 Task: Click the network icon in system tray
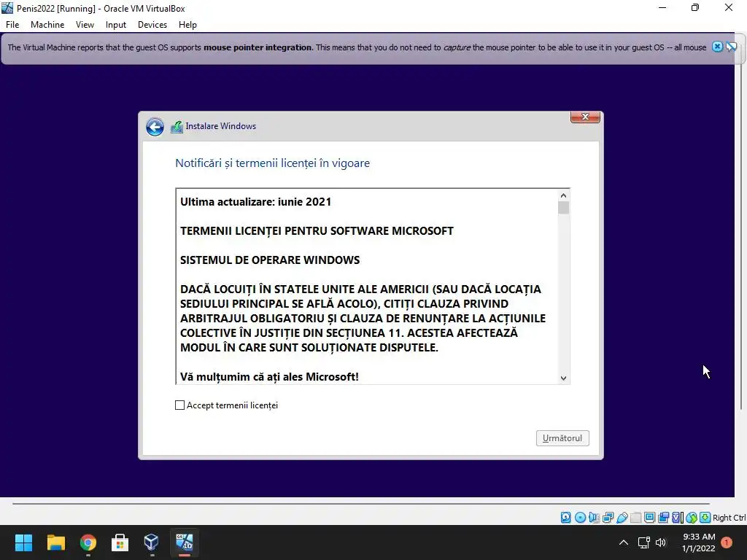pos(644,542)
